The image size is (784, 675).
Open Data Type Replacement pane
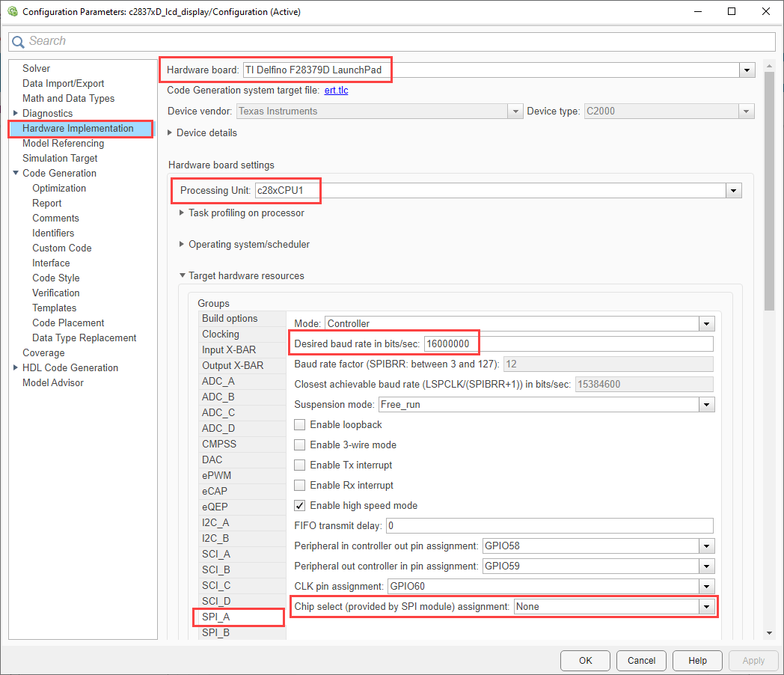(x=84, y=338)
